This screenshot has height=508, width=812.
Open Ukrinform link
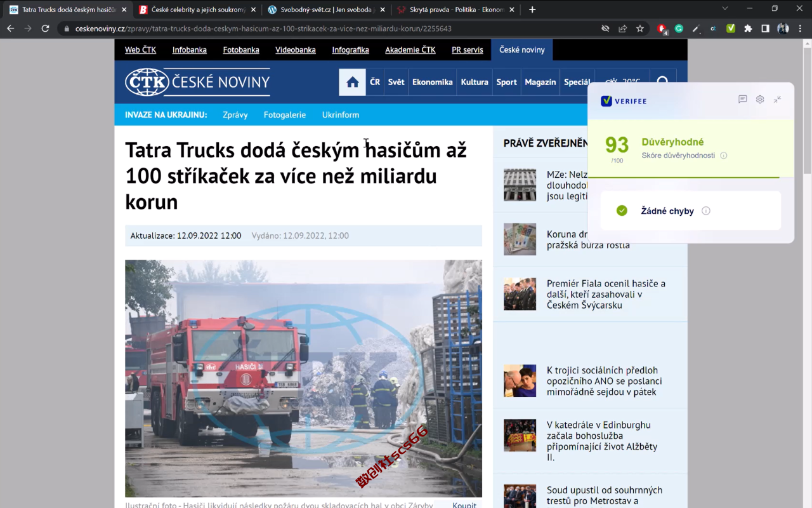tap(341, 115)
